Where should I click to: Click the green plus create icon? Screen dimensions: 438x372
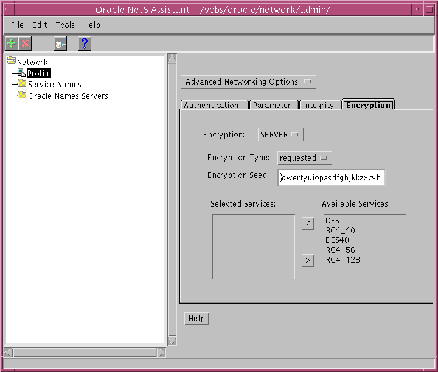(12, 44)
